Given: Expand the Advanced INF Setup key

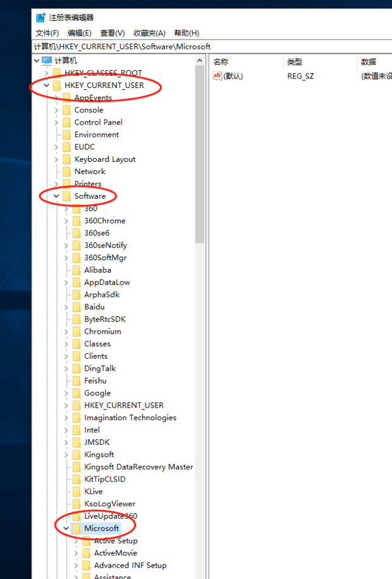Looking at the screenshot, I should click(x=77, y=565).
